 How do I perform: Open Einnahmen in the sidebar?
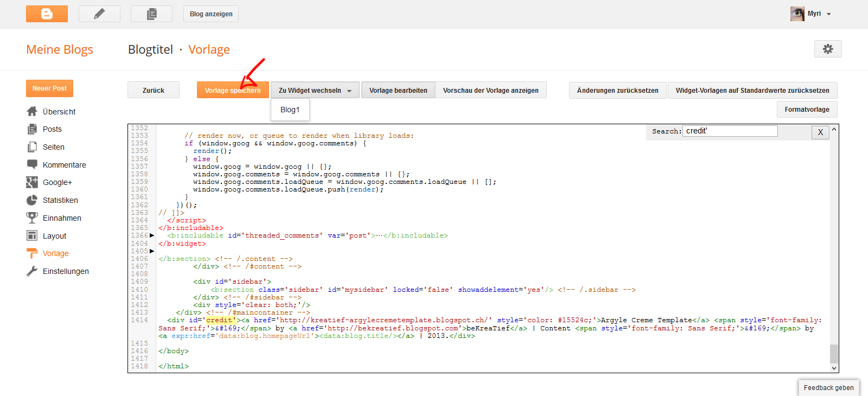coord(62,218)
